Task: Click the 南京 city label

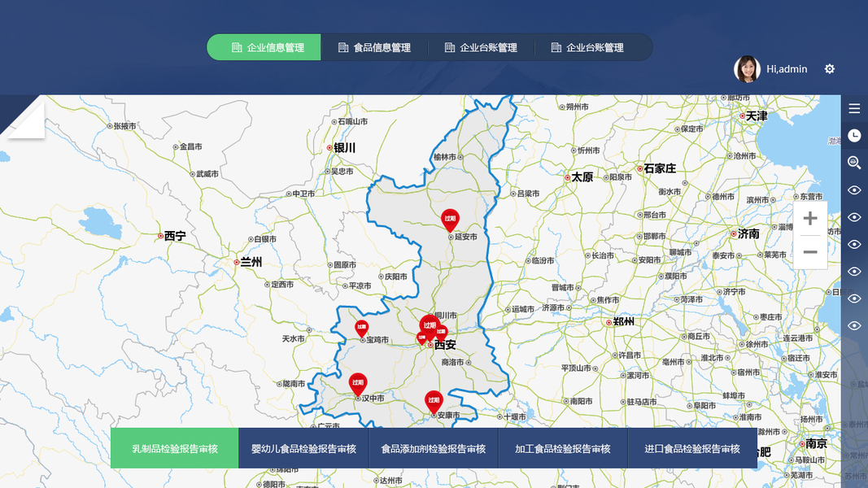Action: pyautogui.click(x=817, y=443)
